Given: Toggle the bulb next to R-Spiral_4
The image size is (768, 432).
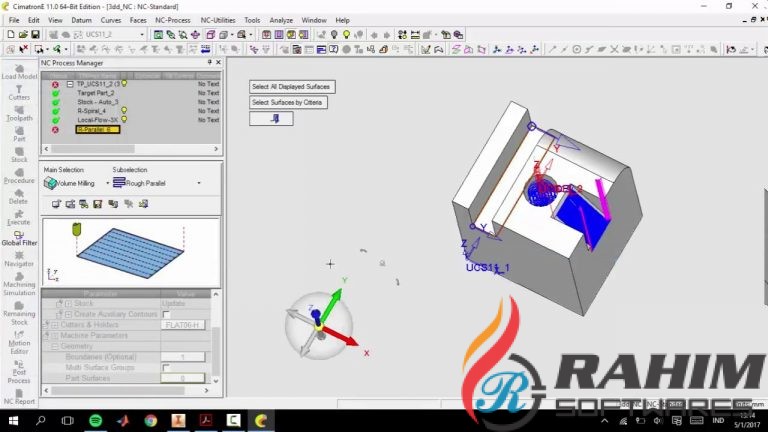Looking at the screenshot, I should [124, 111].
